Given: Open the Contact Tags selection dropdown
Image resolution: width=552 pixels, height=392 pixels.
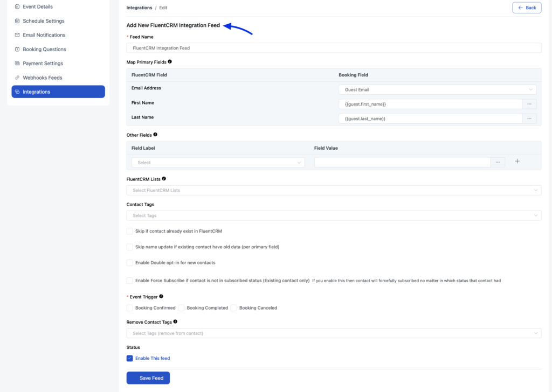Looking at the screenshot, I should click(333, 215).
